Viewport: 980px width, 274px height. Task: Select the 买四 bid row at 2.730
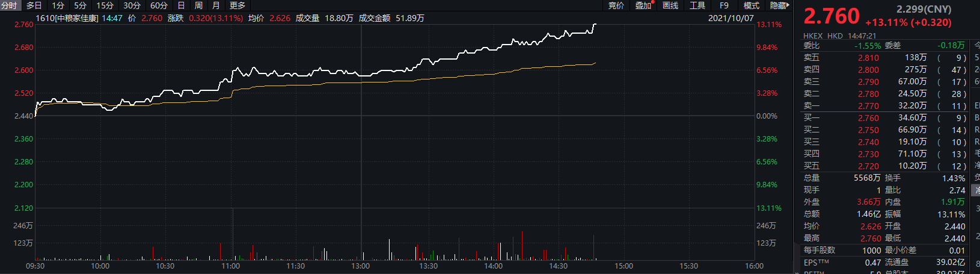click(x=885, y=154)
